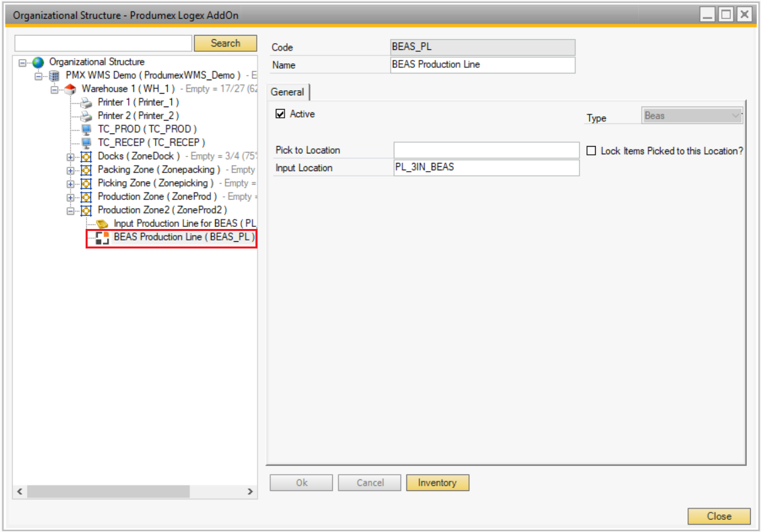
Task: Select tree row Picking Zone ( Zonepicking )
Action: coord(156,184)
